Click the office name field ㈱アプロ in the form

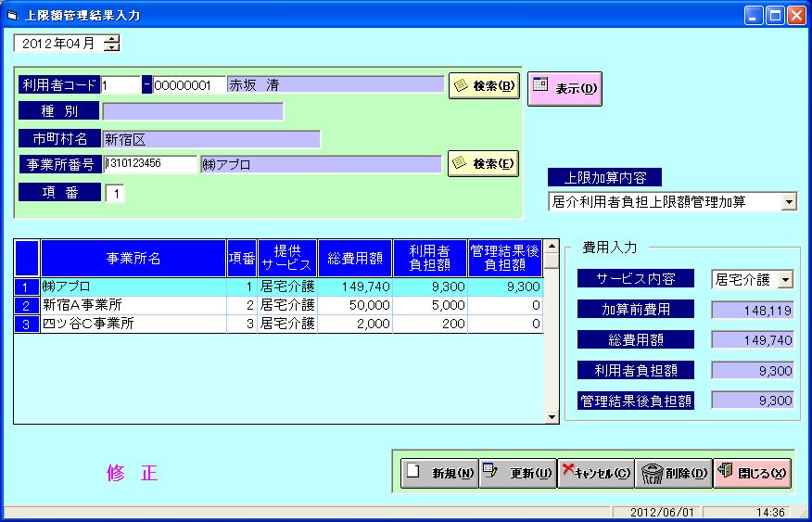click(x=321, y=165)
